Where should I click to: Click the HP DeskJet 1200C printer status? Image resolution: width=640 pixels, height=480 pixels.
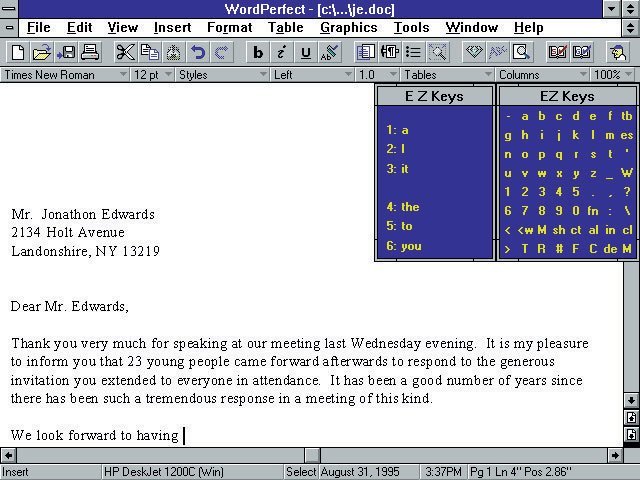pyautogui.click(x=192, y=472)
